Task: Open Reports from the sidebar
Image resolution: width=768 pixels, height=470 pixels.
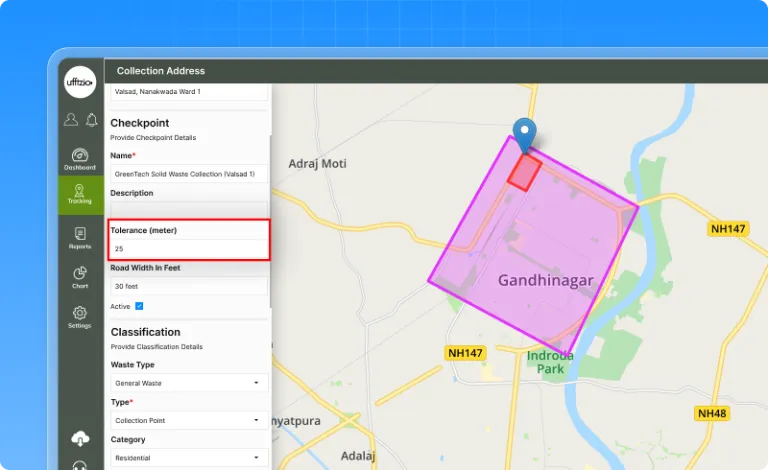Action: tap(80, 238)
